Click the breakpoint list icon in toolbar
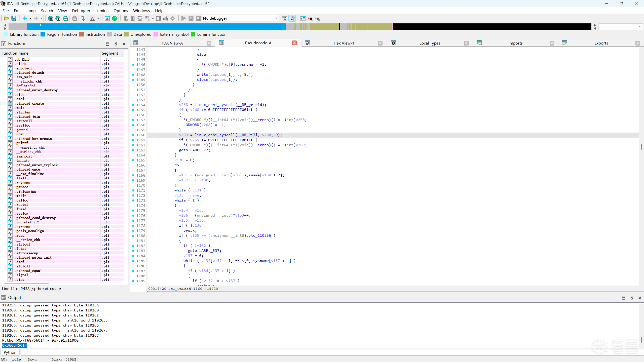The width and height of the screenshot is (644, 362). click(303, 18)
